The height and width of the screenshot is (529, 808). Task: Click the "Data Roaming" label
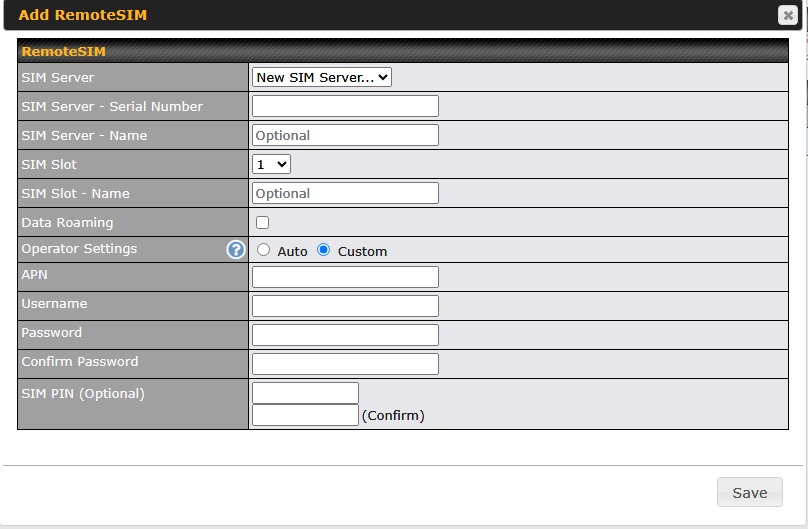pyautogui.click(x=68, y=223)
